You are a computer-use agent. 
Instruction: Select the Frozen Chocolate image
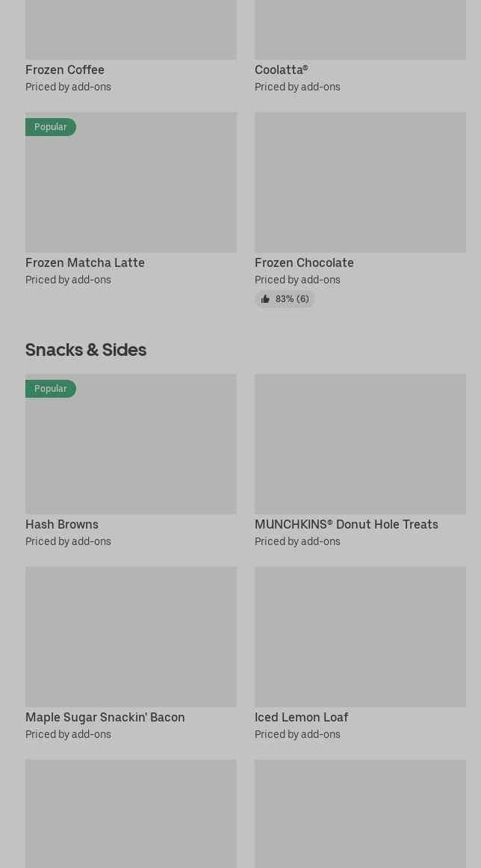360,182
